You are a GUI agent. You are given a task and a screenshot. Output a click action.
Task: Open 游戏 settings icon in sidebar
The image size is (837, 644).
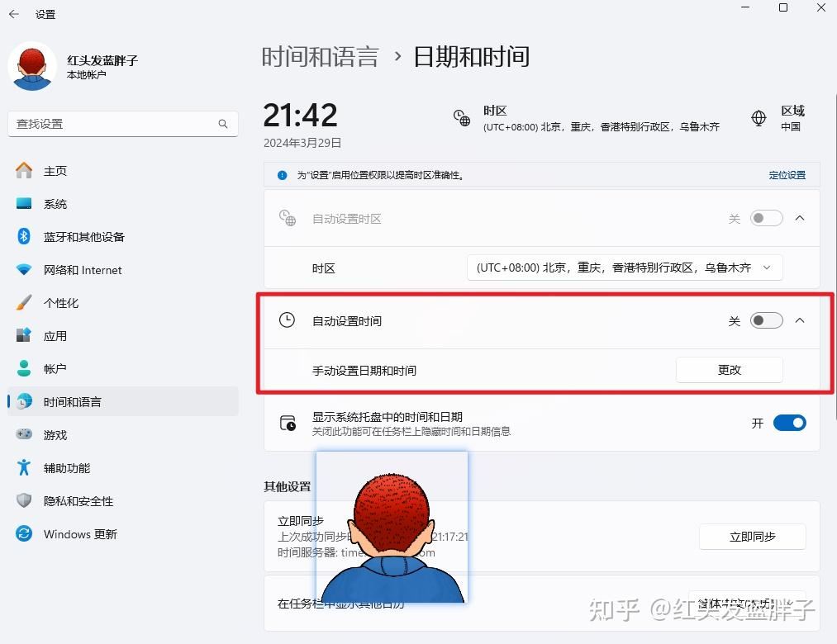[22, 435]
